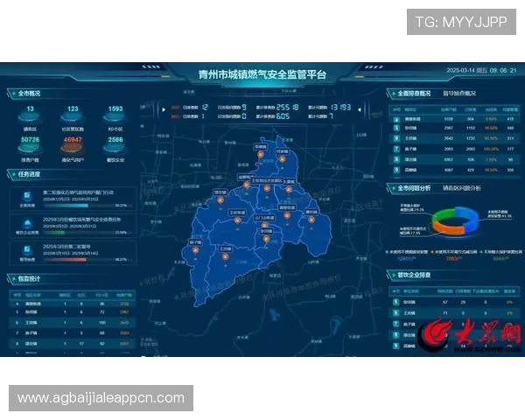Switch to the 镇街区问题分析 tab

464,187
